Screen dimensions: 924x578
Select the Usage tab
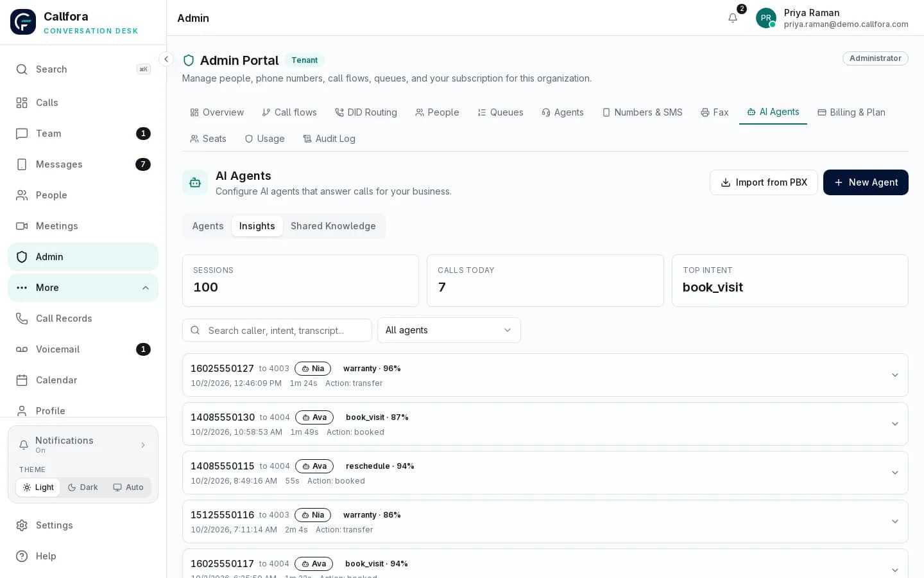pyautogui.click(x=264, y=139)
